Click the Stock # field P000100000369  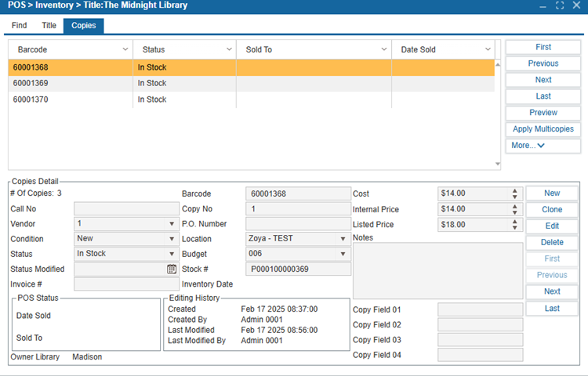click(x=298, y=269)
